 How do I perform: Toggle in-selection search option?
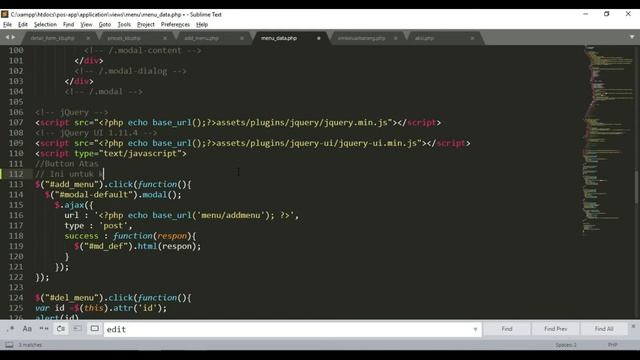[x=78, y=329]
